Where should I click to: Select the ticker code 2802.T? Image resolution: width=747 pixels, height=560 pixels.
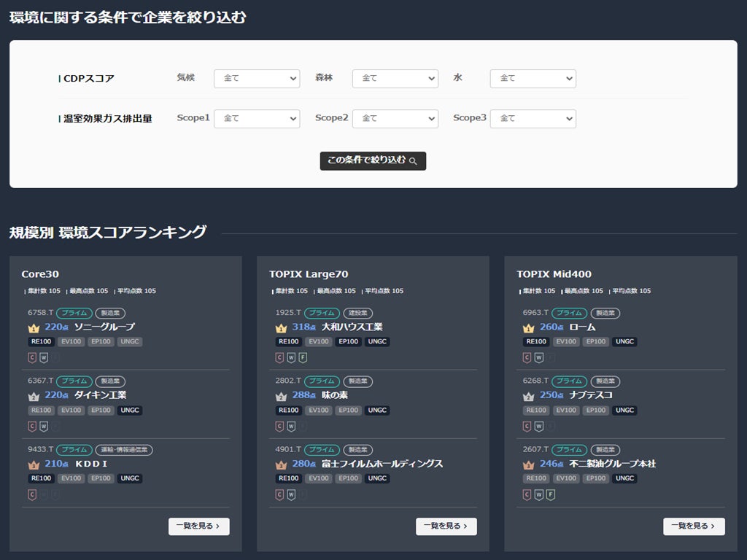288,381
